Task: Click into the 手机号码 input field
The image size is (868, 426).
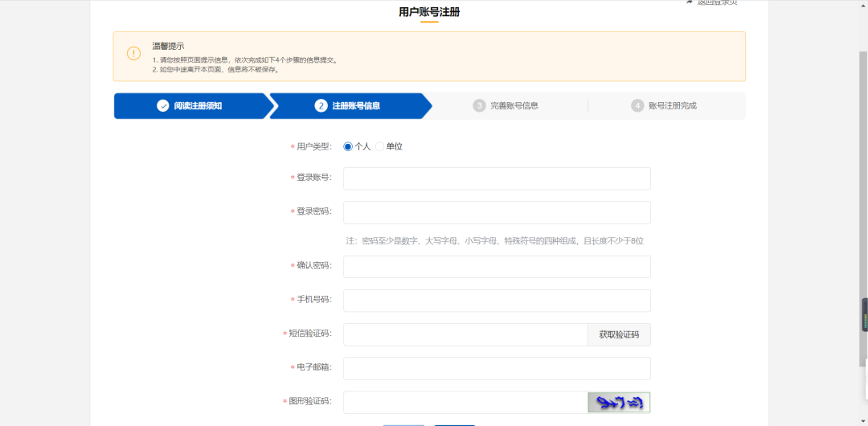Action: tap(497, 301)
